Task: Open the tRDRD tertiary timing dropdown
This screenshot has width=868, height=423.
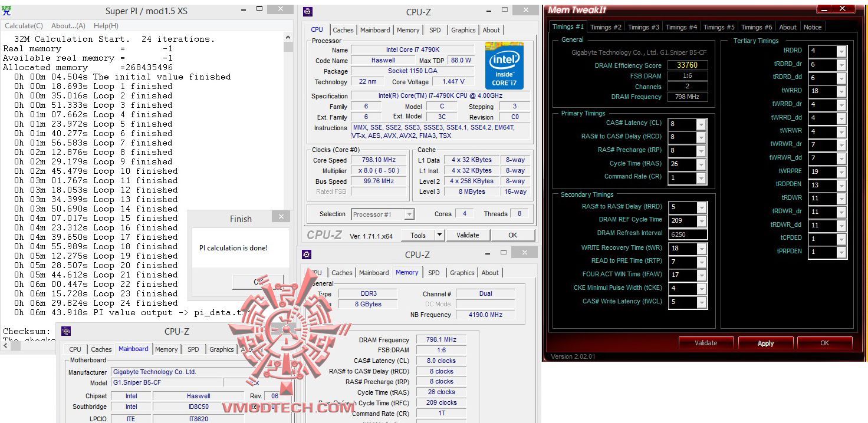Action: pyautogui.click(x=841, y=52)
